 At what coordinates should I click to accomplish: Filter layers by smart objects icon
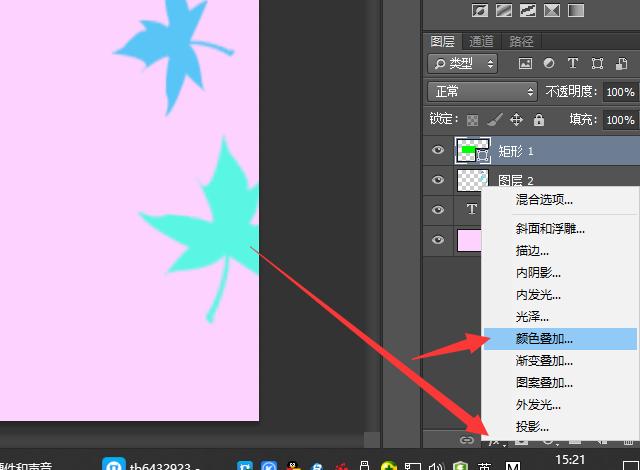621,64
